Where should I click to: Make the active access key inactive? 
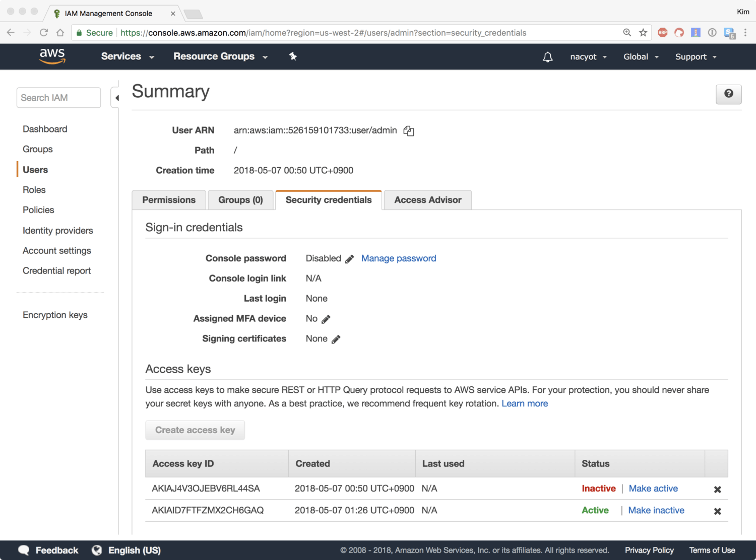click(656, 510)
